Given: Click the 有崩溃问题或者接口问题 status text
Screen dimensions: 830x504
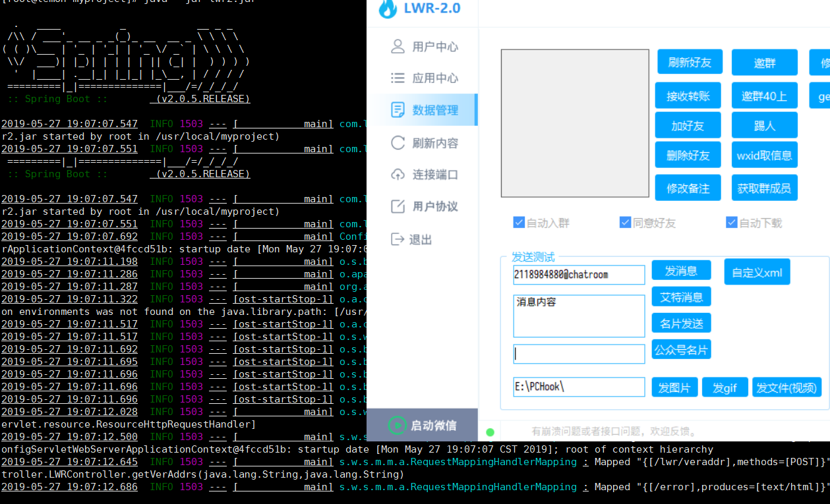Looking at the screenshot, I should point(614,432).
